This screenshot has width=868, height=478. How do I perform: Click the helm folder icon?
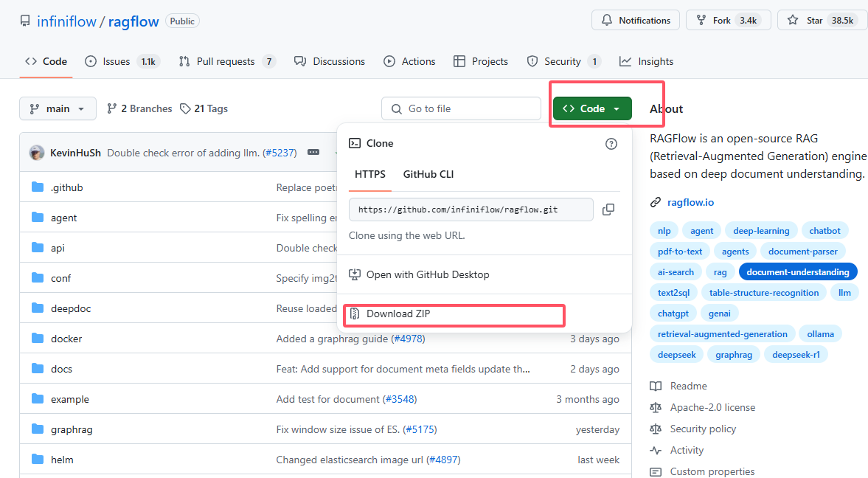click(x=38, y=459)
